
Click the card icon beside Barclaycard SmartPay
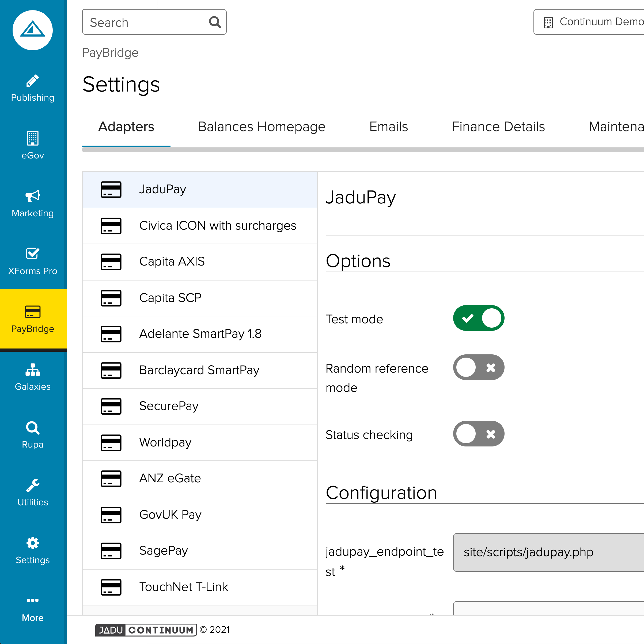(x=111, y=370)
